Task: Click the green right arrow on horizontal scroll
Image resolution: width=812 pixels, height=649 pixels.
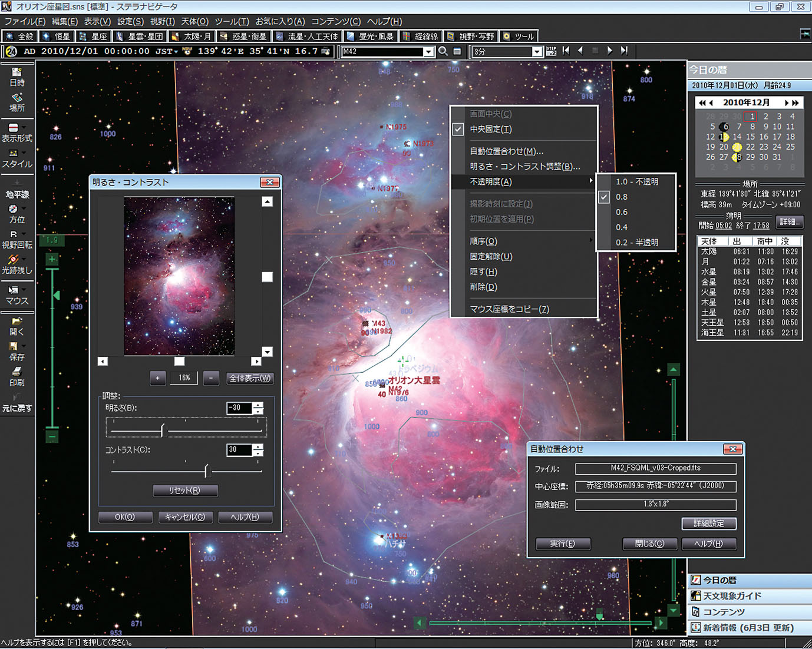Action: pyautogui.click(x=661, y=622)
